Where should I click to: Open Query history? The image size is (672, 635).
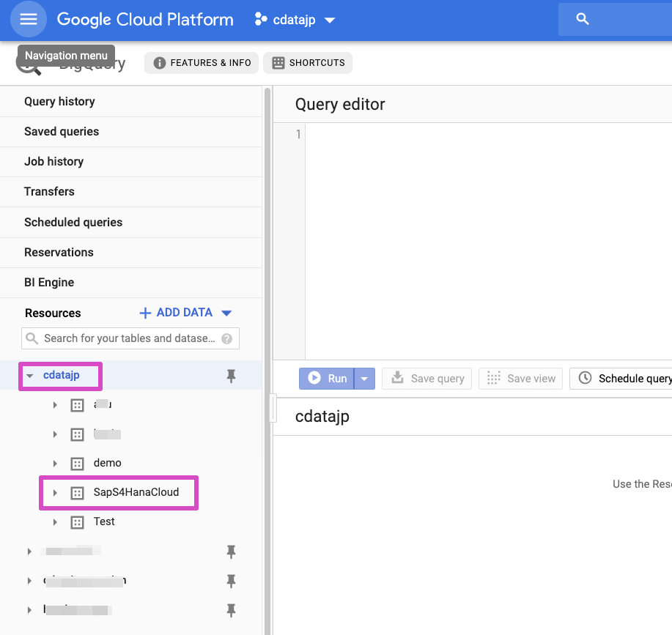pyautogui.click(x=59, y=102)
